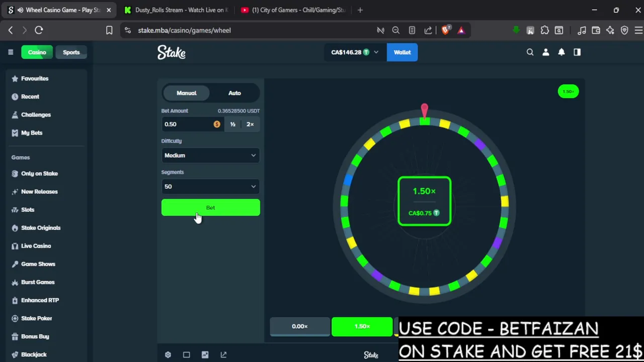Open Only on Stake in sidebar

[x=39, y=173]
